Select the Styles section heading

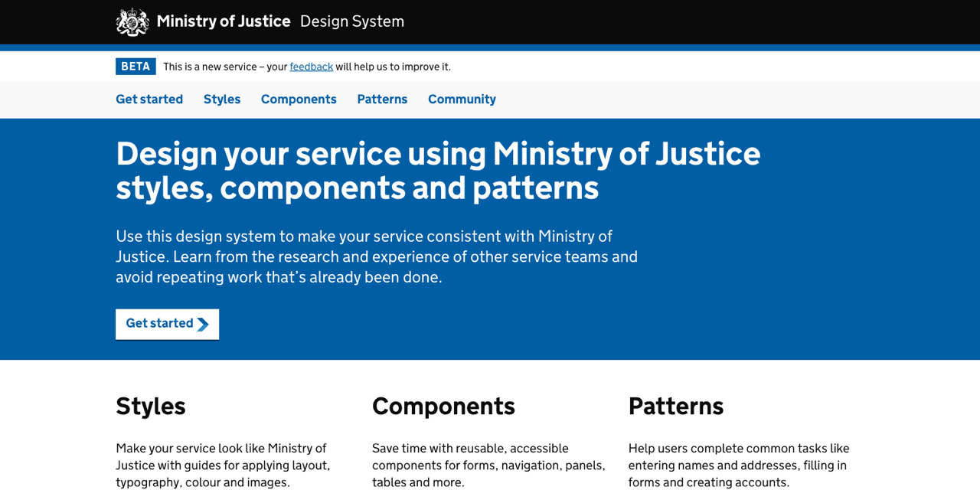(x=151, y=406)
